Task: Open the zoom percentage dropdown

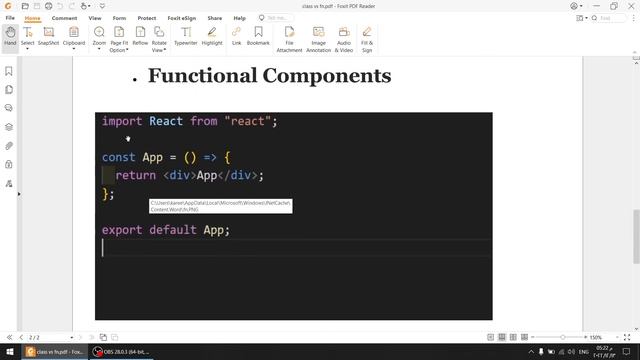Action: point(617,338)
